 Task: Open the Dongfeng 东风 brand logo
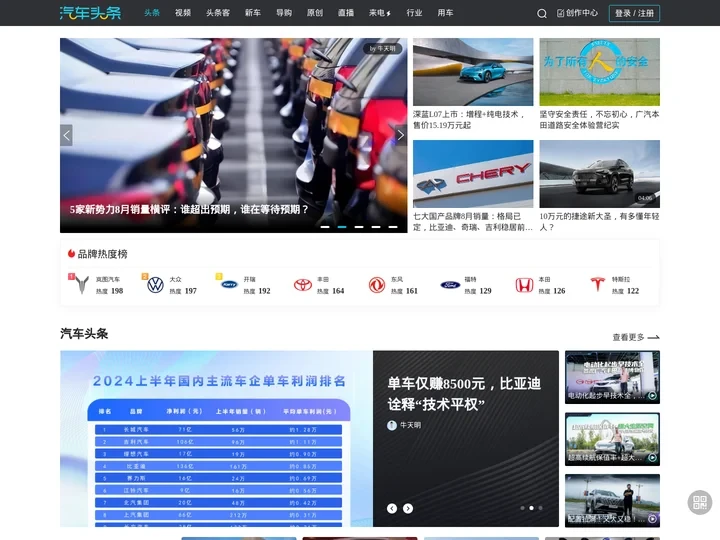[x=377, y=285]
